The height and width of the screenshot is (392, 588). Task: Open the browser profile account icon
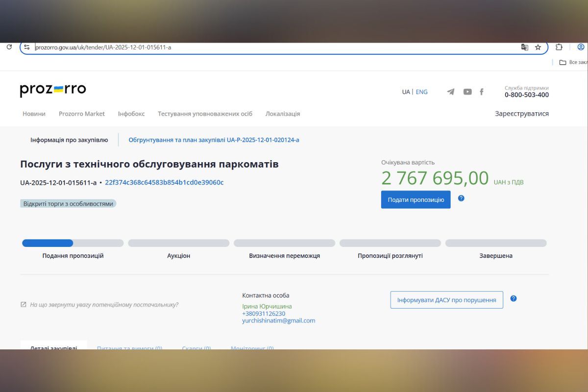coord(581,47)
